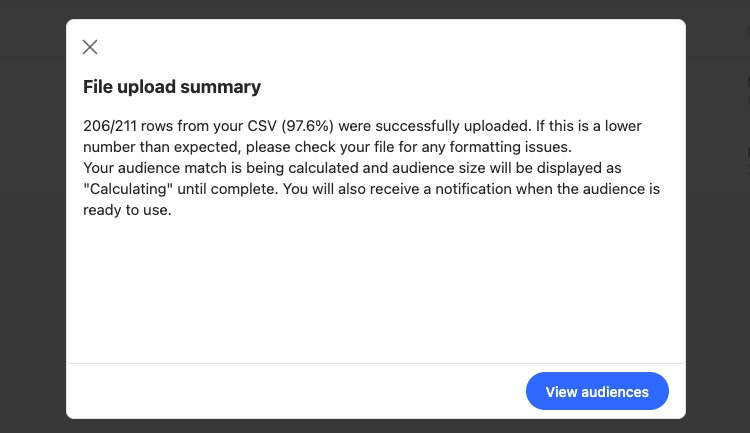
Task: Open the View audiences page
Action: pos(597,391)
